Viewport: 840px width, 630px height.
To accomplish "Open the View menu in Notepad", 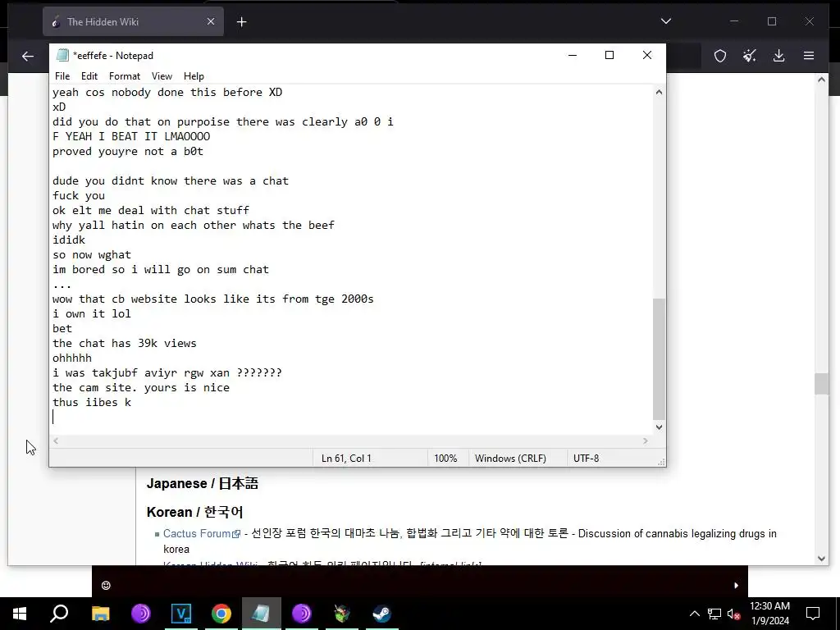I will (162, 76).
